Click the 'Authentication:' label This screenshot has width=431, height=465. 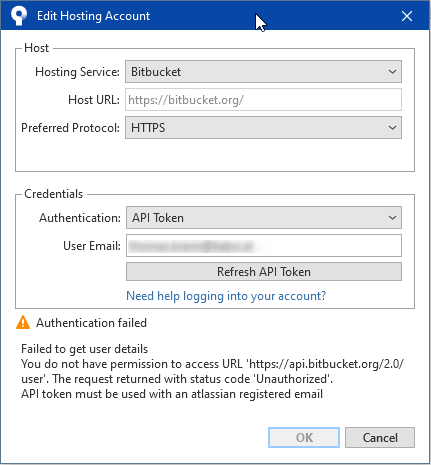pyautogui.click(x=80, y=218)
